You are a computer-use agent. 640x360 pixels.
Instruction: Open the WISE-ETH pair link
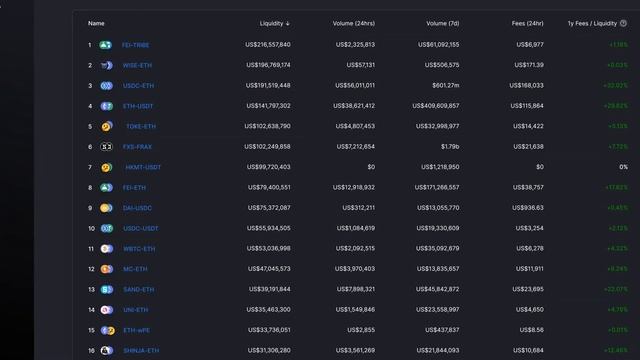click(137, 65)
